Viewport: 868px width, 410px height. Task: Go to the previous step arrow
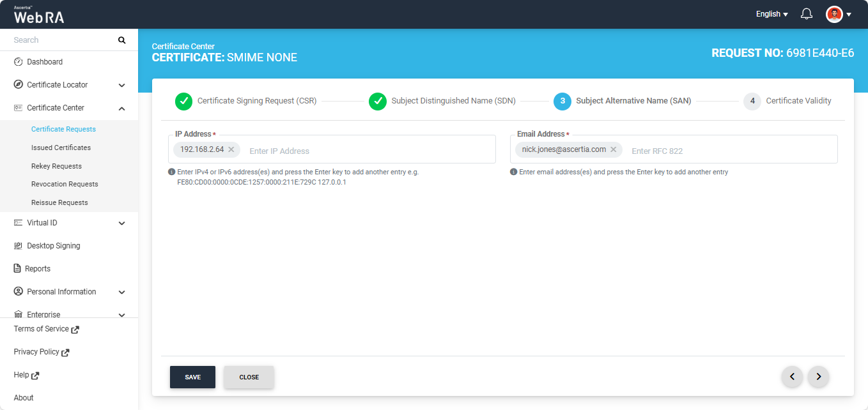click(x=792, y=377)
